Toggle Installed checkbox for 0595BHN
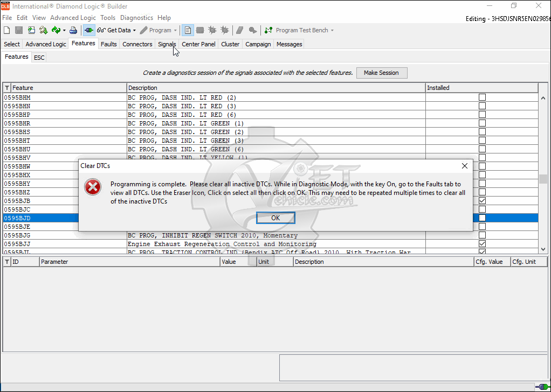 coord(482,106)
